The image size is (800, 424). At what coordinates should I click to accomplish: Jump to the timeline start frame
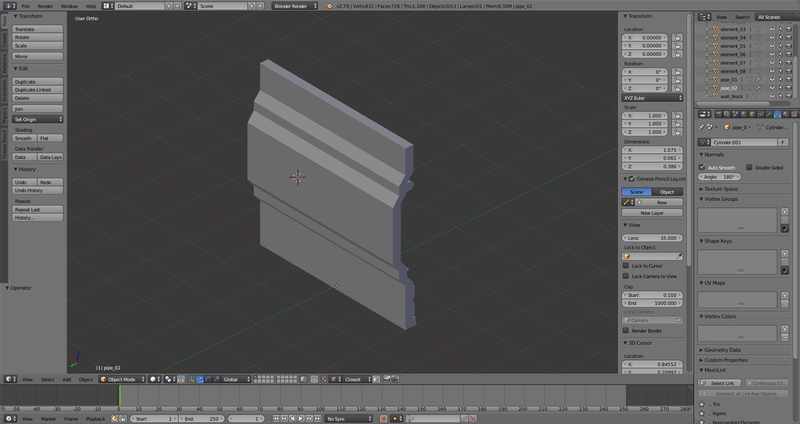click(276, 418)
